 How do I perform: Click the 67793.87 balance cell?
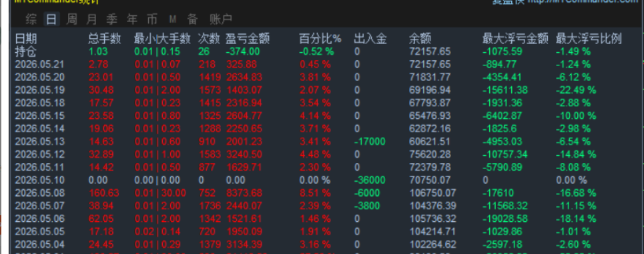[430, 102]
